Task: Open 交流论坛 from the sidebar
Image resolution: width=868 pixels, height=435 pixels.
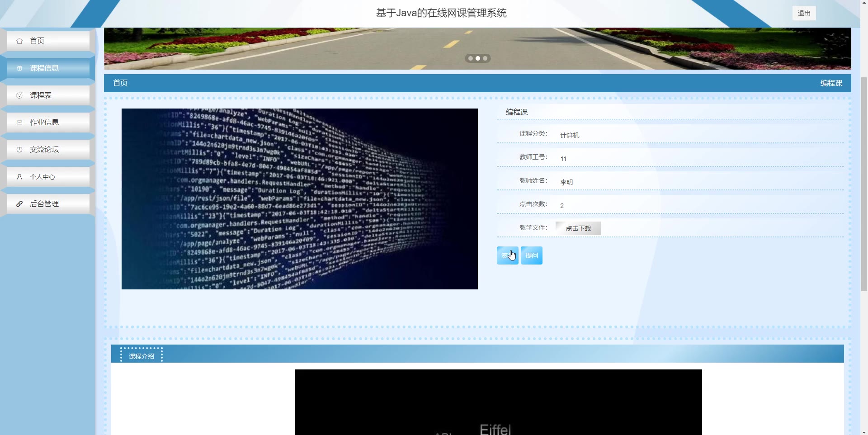Action: (48, 150)
